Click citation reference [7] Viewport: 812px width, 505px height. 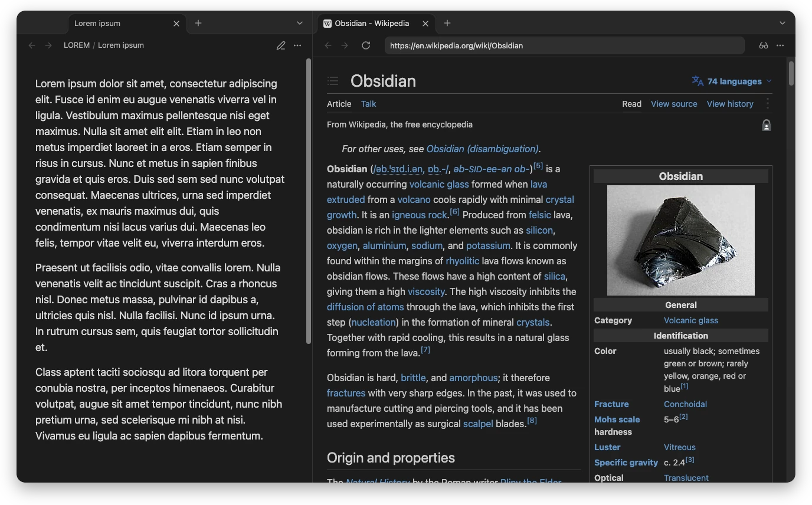(x=425, y=350)
